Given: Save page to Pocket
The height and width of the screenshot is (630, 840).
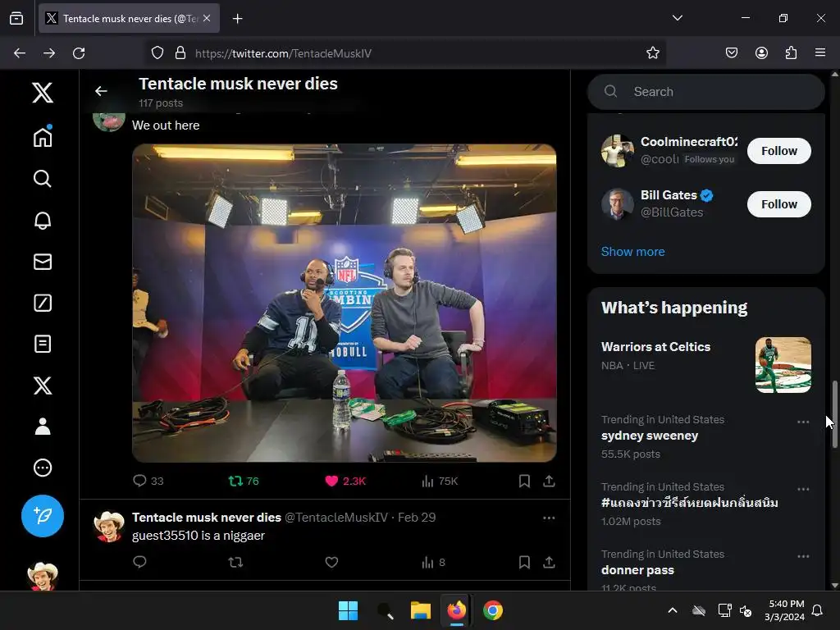Looking at the screenshot, I should click(x=732, y=53).
